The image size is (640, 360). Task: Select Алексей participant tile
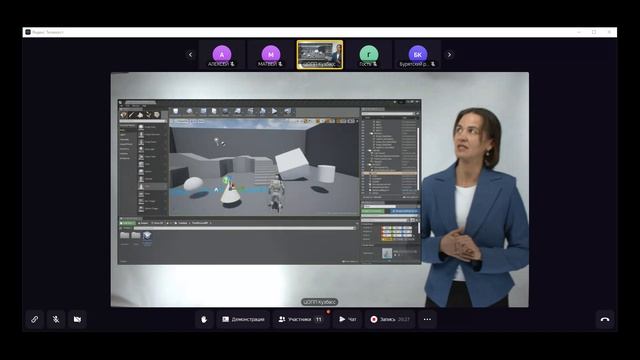pyautogui.click(x=222, y=55)
